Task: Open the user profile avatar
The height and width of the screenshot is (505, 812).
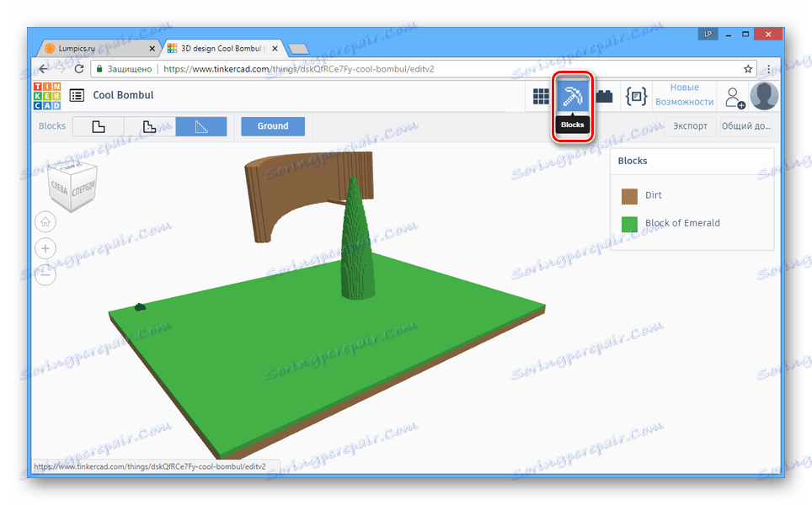Action: [x=764, y=96]
